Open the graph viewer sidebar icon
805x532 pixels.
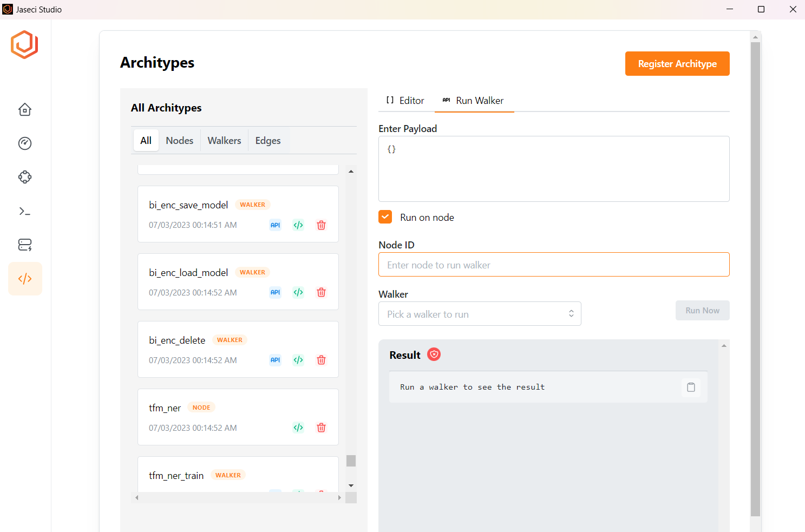[25, 177]
